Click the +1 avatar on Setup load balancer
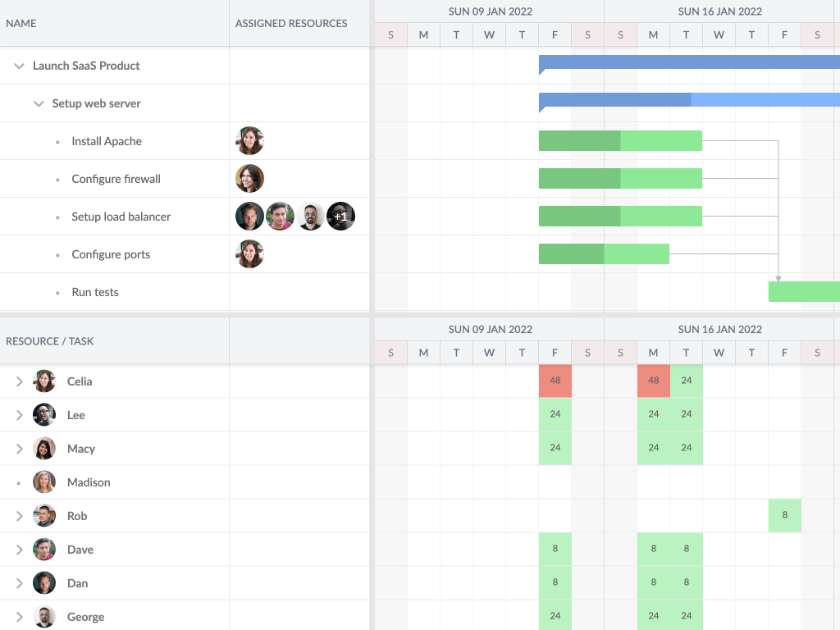This screenshot has width=840, height=630. [x=340, y=217]
